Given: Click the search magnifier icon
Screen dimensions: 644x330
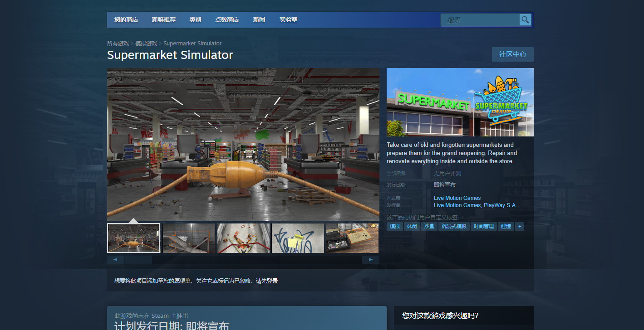Looking at the screenshot, I should pos(525,20).
